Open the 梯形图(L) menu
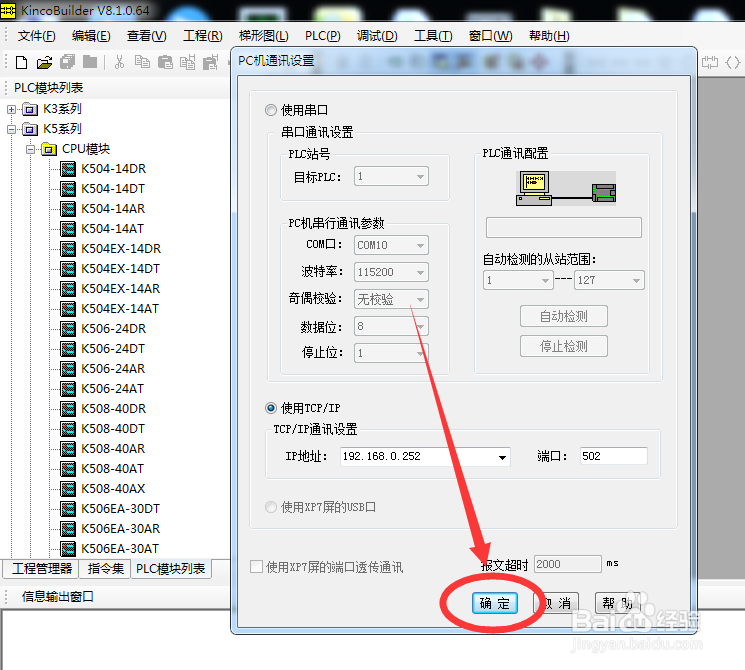Screen dimensions: 745x670 tap(264, 36)
